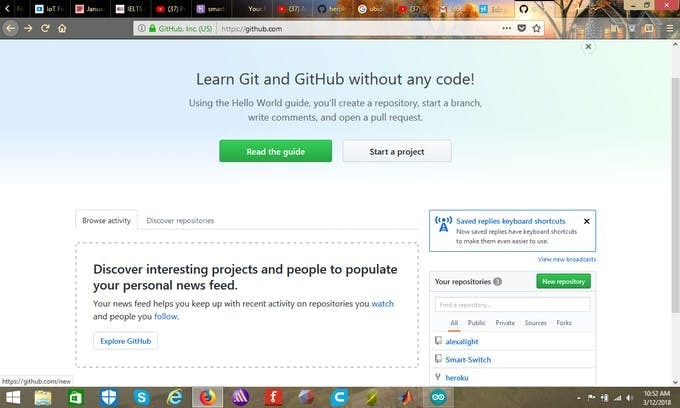Image resolution: width=680 pixels, height=408 pixels.
Task: Click the volume speaker tray icon
Action: tap(630, 398)
